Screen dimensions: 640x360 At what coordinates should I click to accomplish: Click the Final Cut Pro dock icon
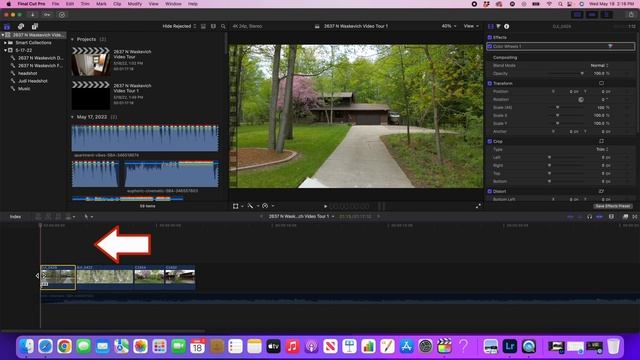tap(444, 347)
